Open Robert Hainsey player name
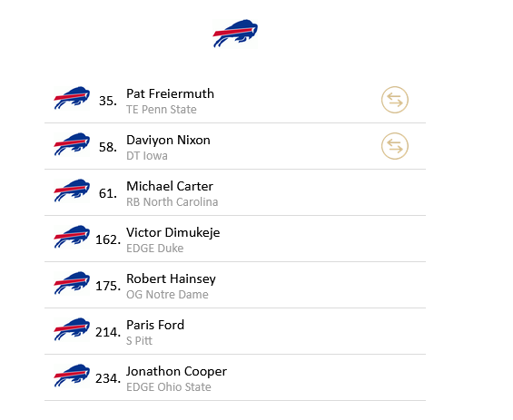513x420 pixels. (x=171, y=279)
